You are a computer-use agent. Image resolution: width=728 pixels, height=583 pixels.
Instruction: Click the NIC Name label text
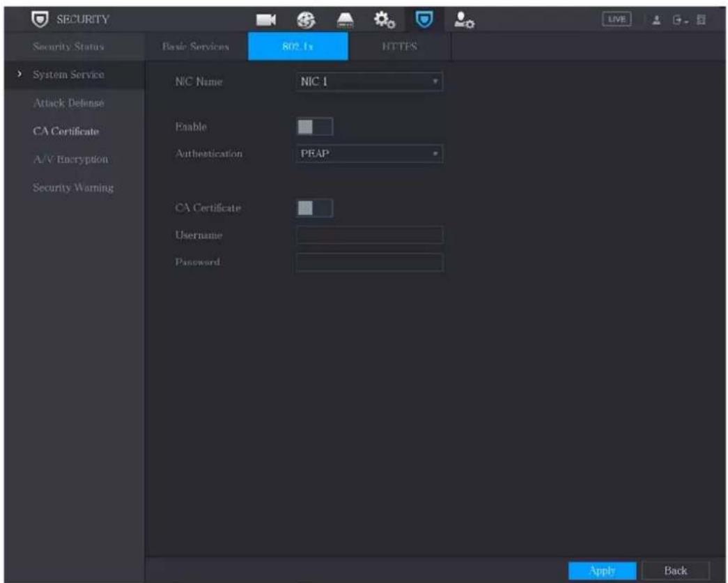[199, 81]
